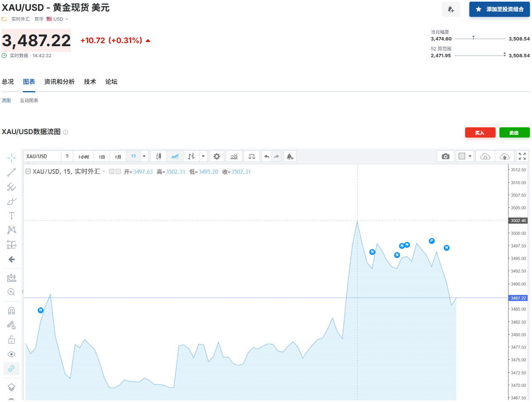Open the Fibonacci drawing tools
This screenshot has height=402, width=532.
tap(11, 186)
